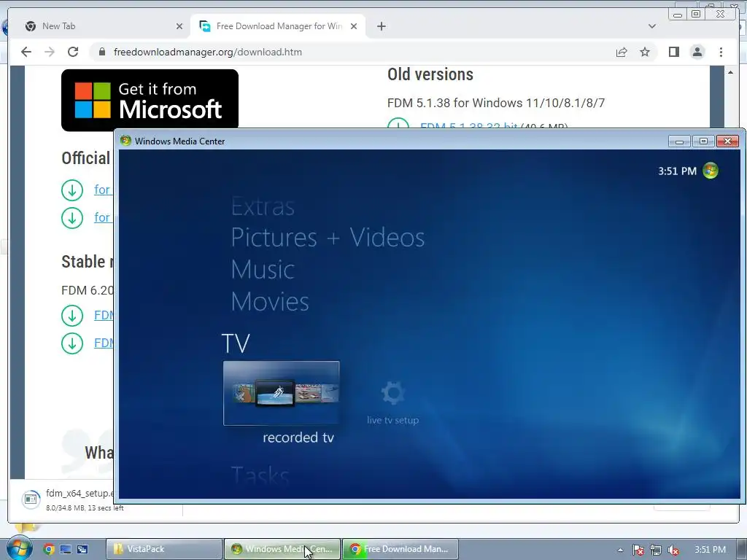Click the taskbar clock showing 3:51 PM
This screenshot has height=560, width=747.
tap(710, 550)
